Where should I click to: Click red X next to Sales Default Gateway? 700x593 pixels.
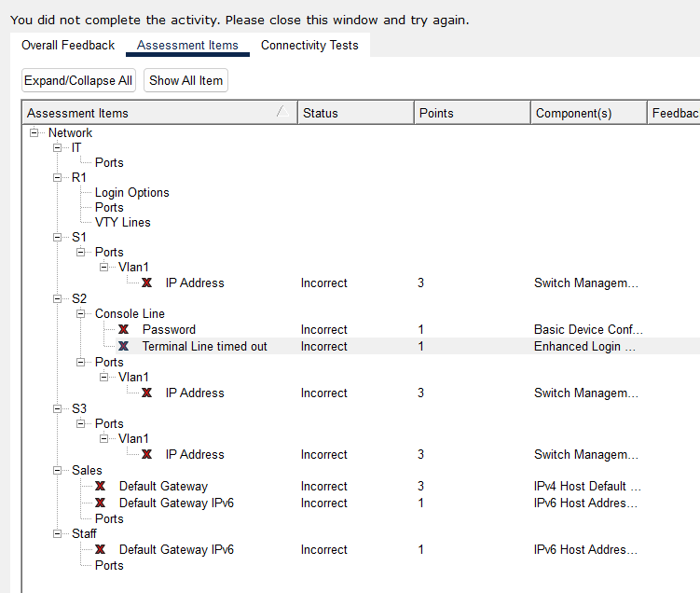[x=100, y=487]
